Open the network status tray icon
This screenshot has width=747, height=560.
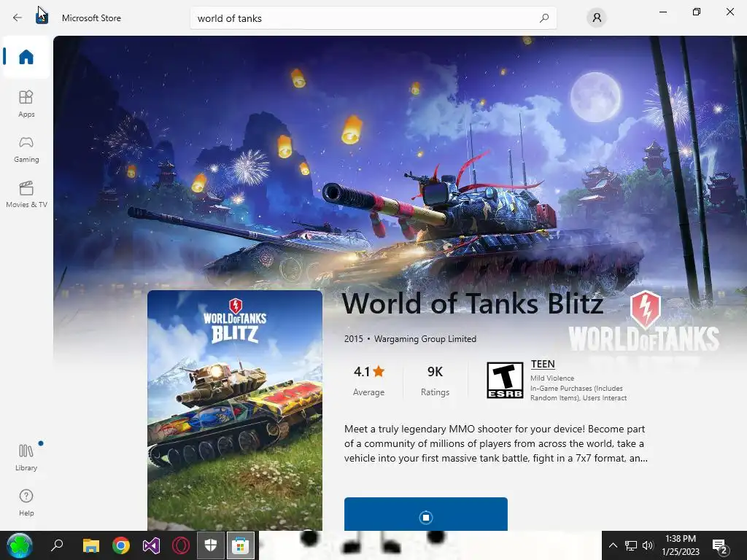631,545
